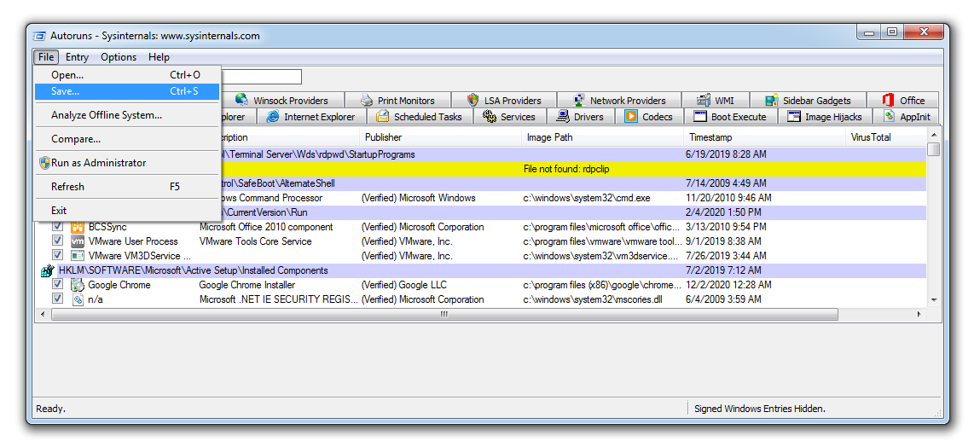
Task: Choose Refresh from the File menu
Action: (x=127, y=186)
